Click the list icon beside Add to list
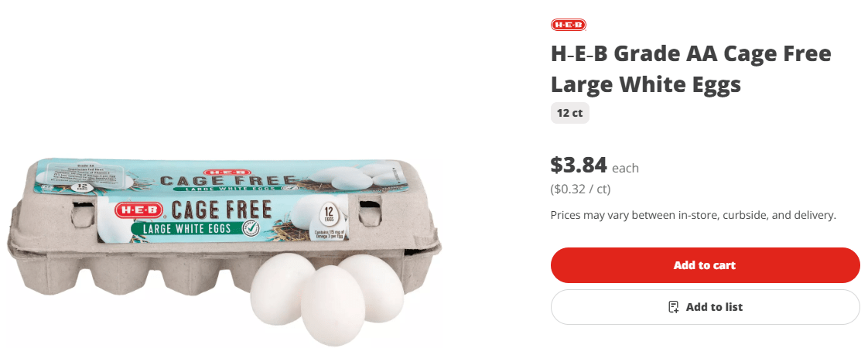Screen dimensions: 868x348 [673, 306]
